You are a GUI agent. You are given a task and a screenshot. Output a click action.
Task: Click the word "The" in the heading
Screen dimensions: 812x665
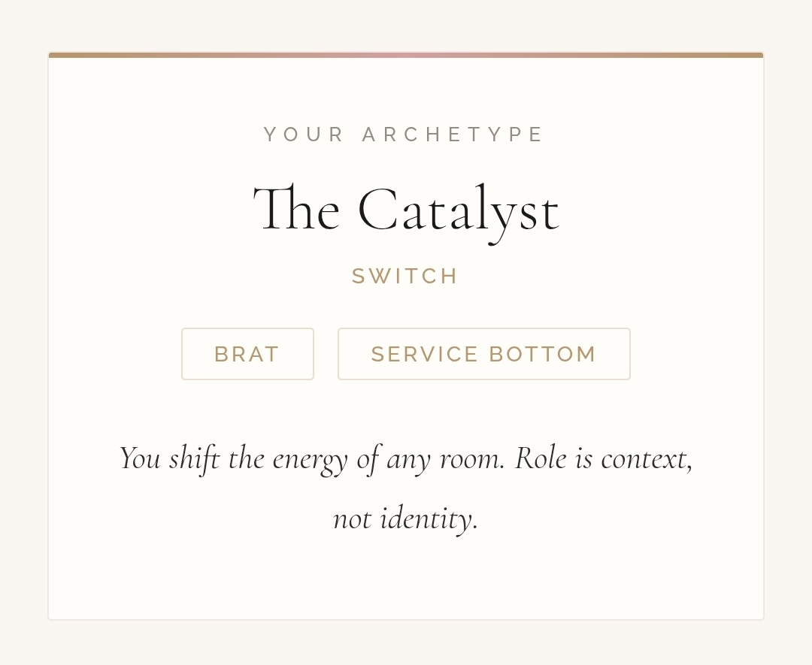[297, 210]
